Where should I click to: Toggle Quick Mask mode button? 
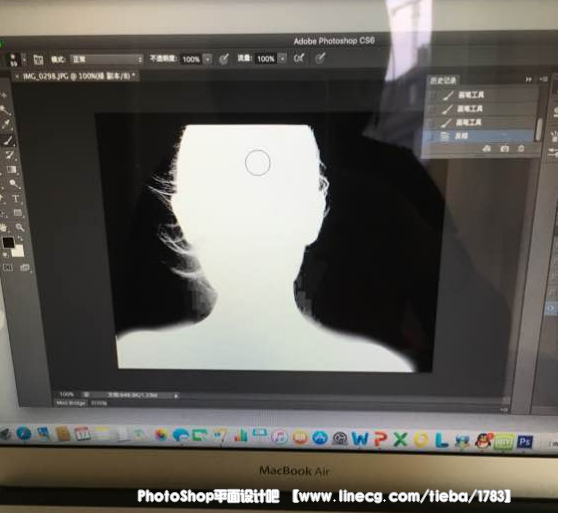8,267
